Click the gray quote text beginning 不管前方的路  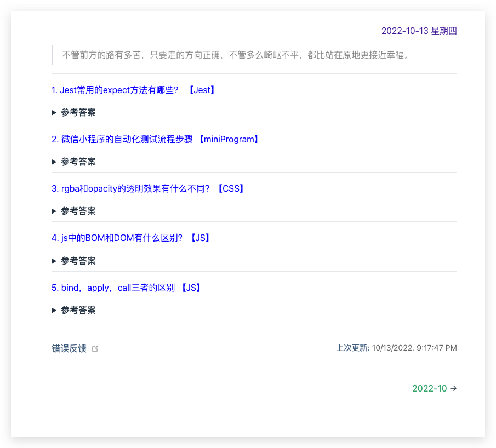(x=236, y=55)
